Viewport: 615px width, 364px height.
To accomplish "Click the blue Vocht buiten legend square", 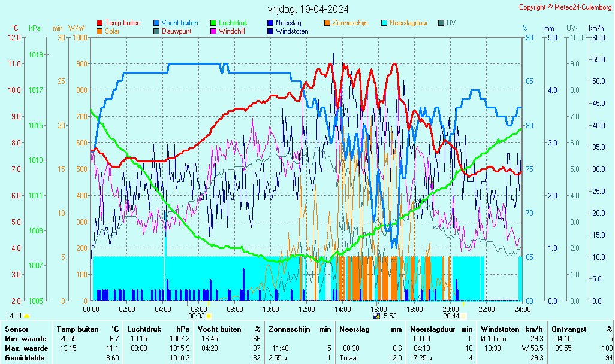I will tap(156, 23).
